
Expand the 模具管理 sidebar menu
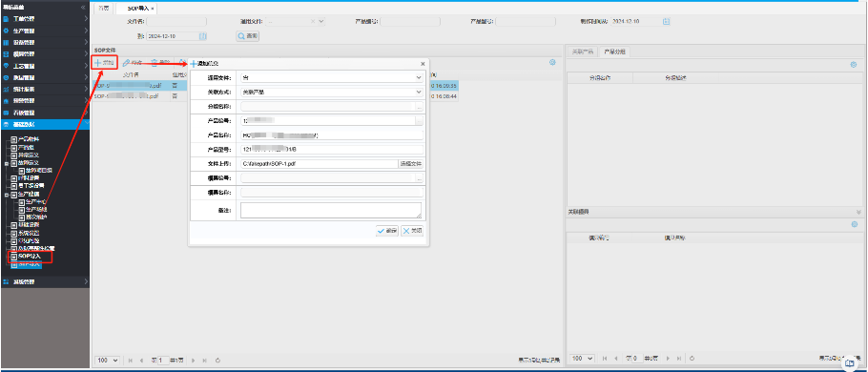(x=45, y=53)
